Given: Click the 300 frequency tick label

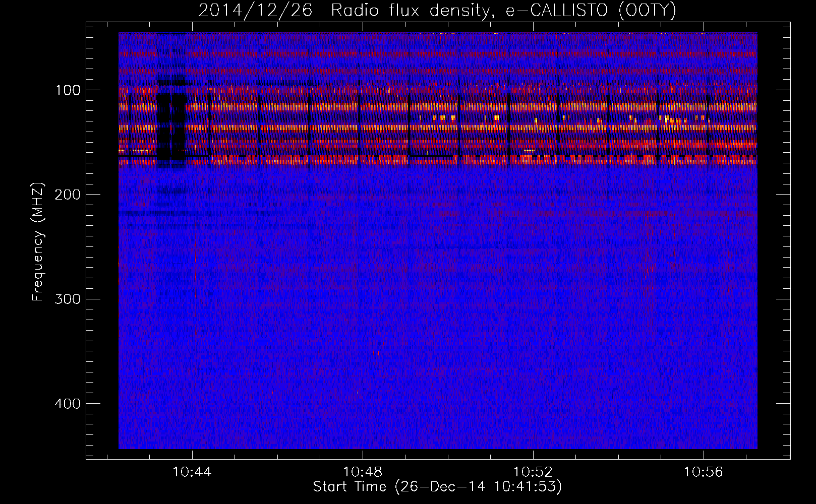Looking at the screenshot, I should pos(67,299).
